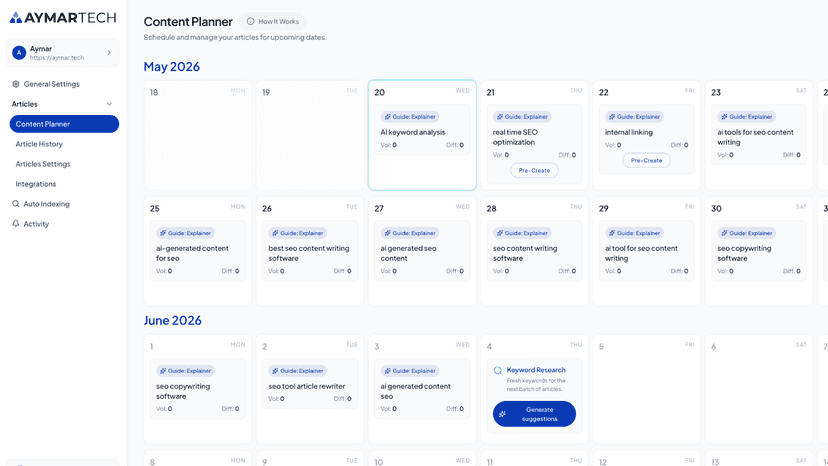Open seo copywriting software card on May 30
The image size is (828, 466).
tap(758, 251)
